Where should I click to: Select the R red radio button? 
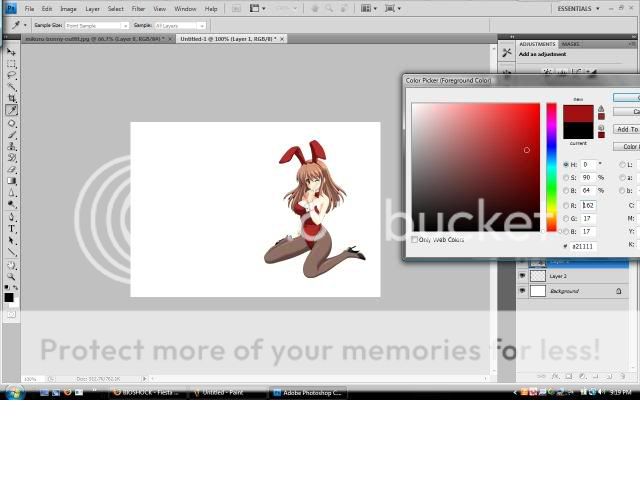566,205
